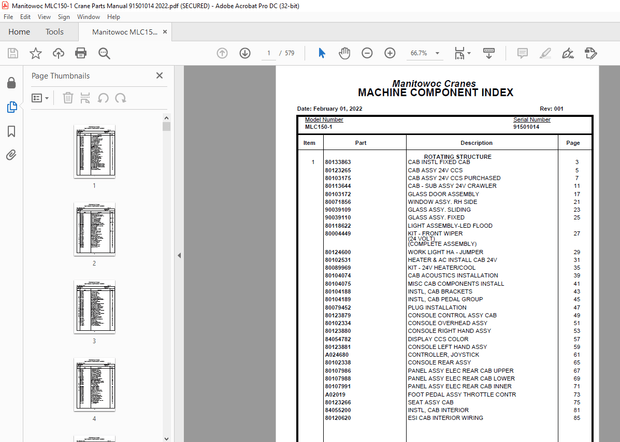
Task: Click the scrolling mode keyboard icon
Action: pos(489,53)
